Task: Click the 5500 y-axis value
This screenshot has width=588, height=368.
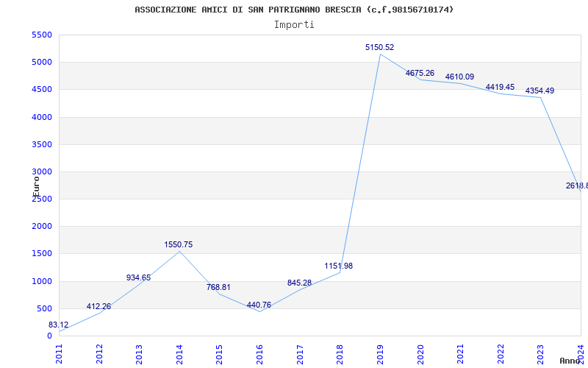Action: click(43, 35)
